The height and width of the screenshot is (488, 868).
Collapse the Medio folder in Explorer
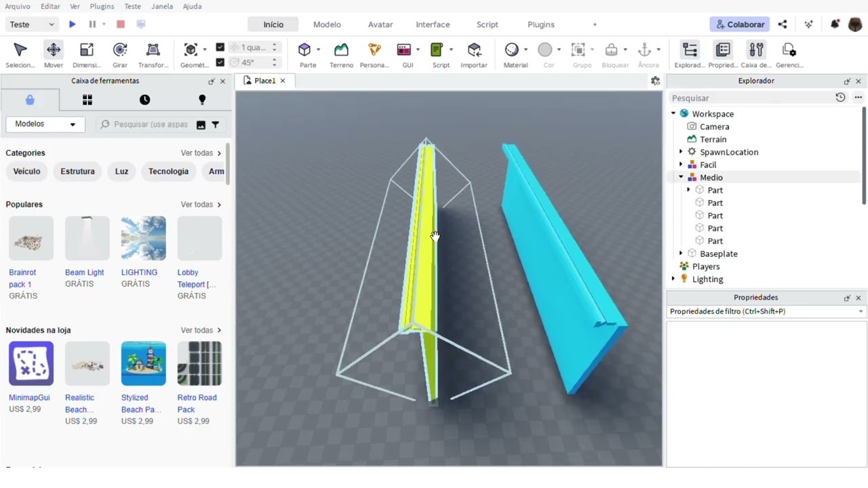[681, 178]
